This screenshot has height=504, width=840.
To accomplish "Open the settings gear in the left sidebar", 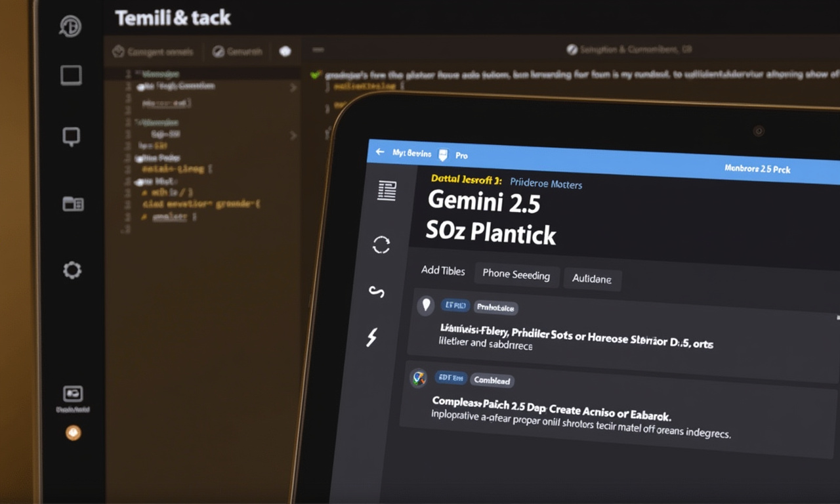I will [x=72, y=270].
